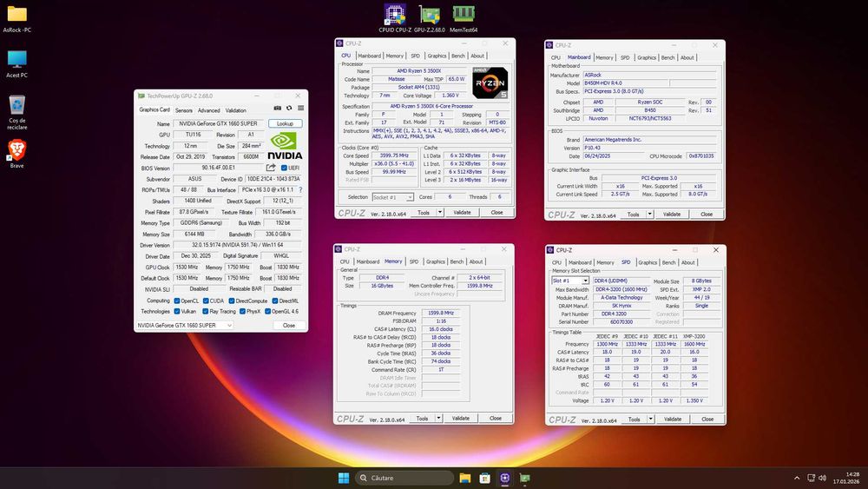Click the Ryzen 5 logo in CPU-Z
This screenshot has height=489, width=868.
(x=490, y=83)
